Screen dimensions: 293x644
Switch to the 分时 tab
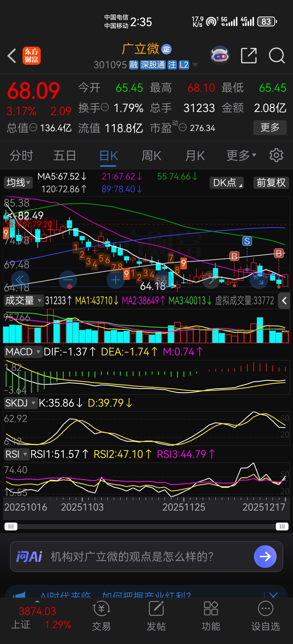click(21, 156)
